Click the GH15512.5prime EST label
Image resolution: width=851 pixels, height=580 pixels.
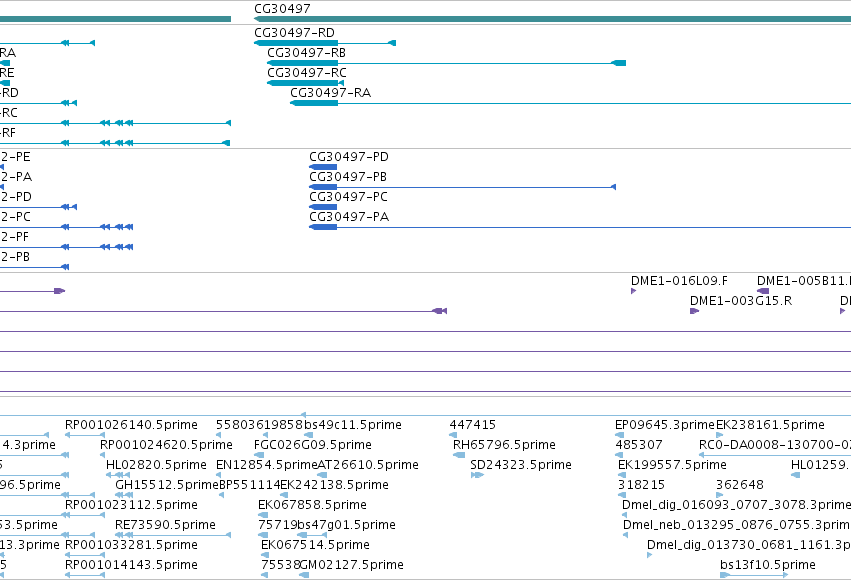[x=167, y=485]
